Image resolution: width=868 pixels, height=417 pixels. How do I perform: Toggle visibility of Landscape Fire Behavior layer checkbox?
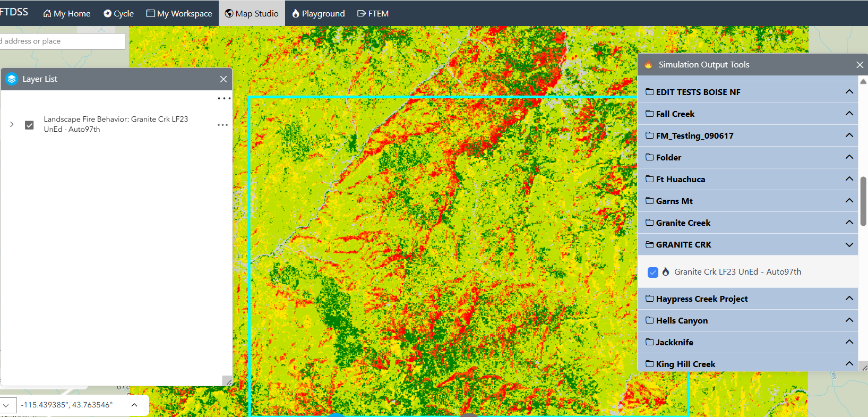pyautogui.click(x=29, y=125)
